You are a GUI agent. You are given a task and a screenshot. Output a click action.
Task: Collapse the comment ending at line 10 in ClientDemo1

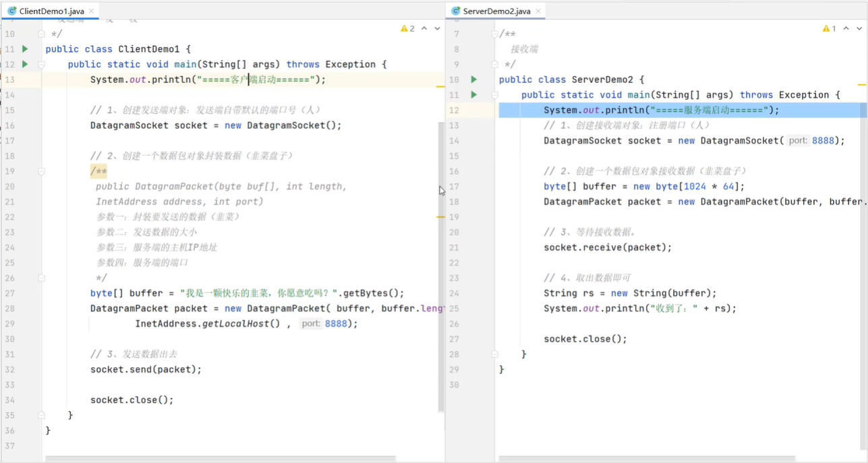[41, 34]
